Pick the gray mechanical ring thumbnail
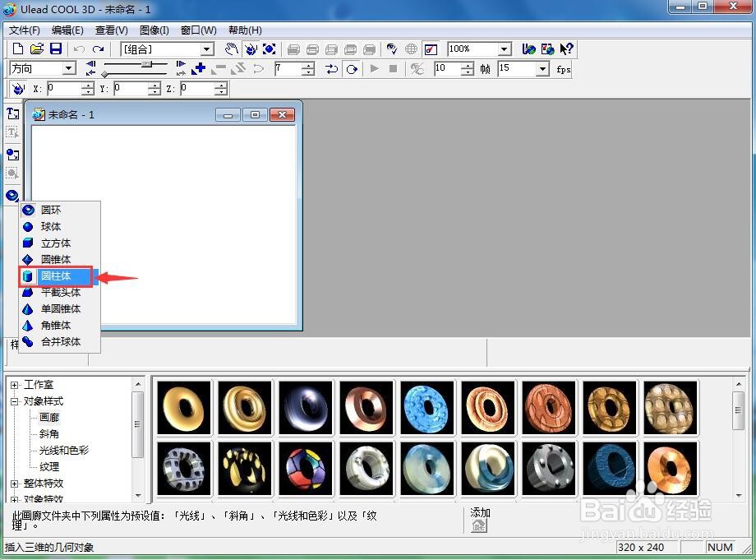This screenshot has height=560, width=756. click(x=549, y=469)
